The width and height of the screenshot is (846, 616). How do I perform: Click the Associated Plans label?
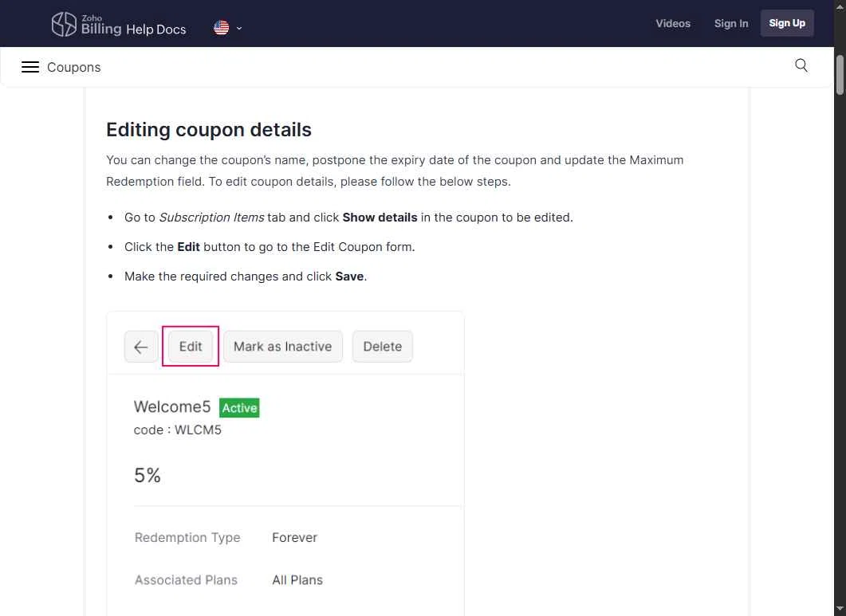pyautogui.click(x=186, y=580)
